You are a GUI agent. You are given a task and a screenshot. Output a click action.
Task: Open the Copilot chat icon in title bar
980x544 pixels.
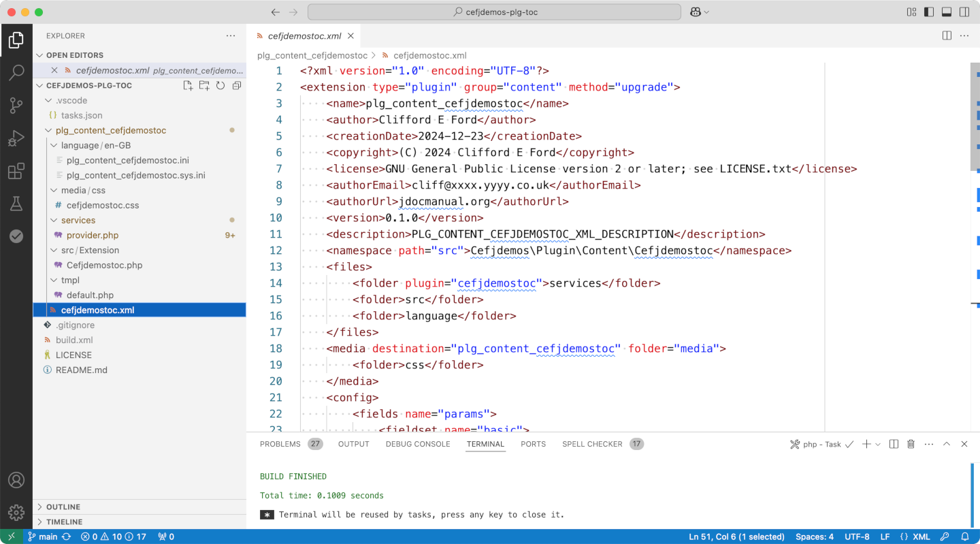[696, 12]
